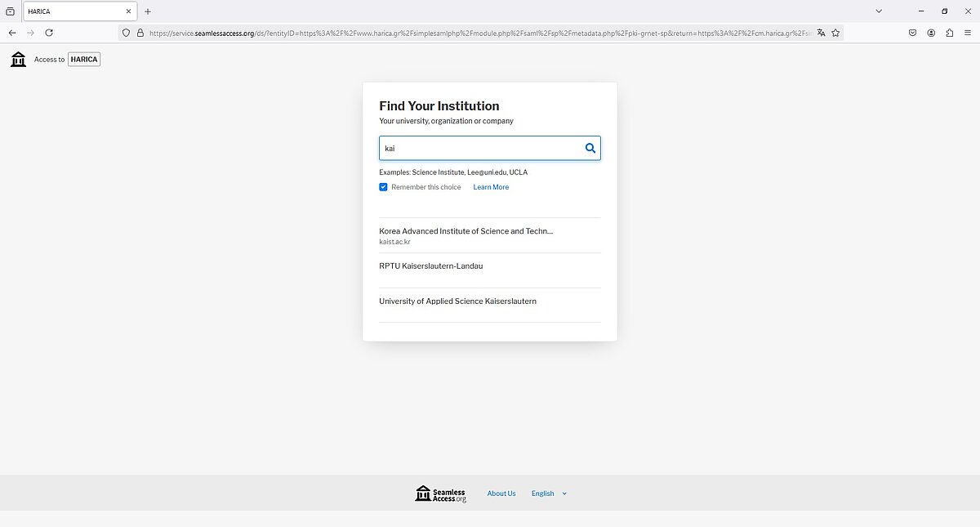Expand the English language dropdown

[549, 494]
